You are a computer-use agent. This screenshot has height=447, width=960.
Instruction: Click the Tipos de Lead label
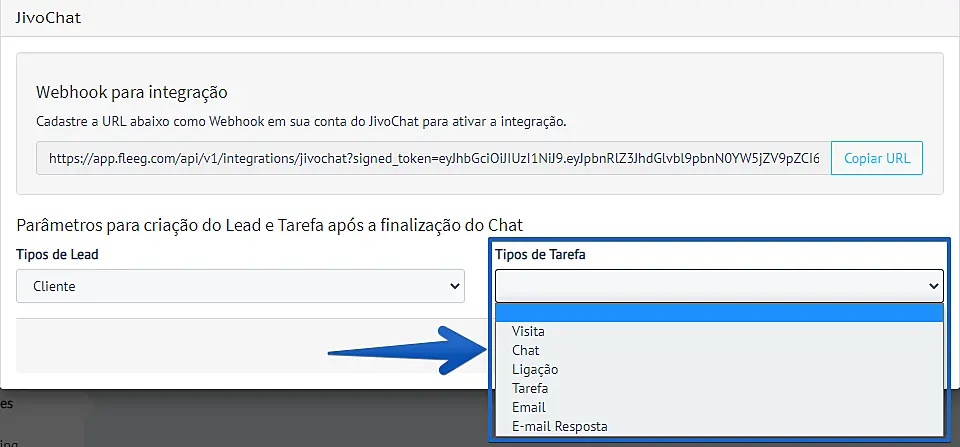(57, 254)
